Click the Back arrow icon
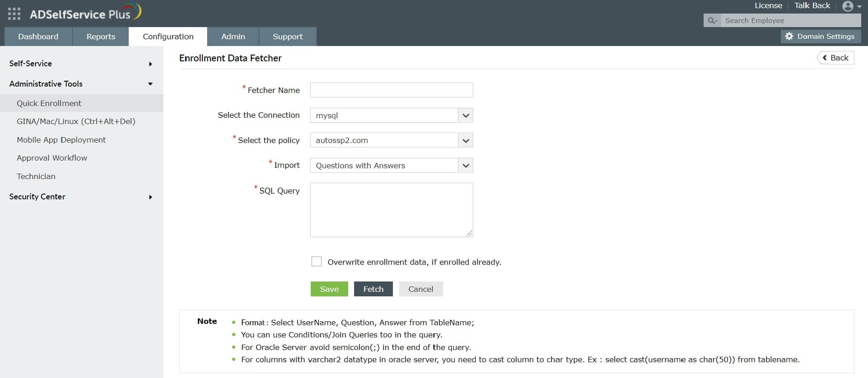This screenshot has height=378, width=868. [x=825, y=58]
